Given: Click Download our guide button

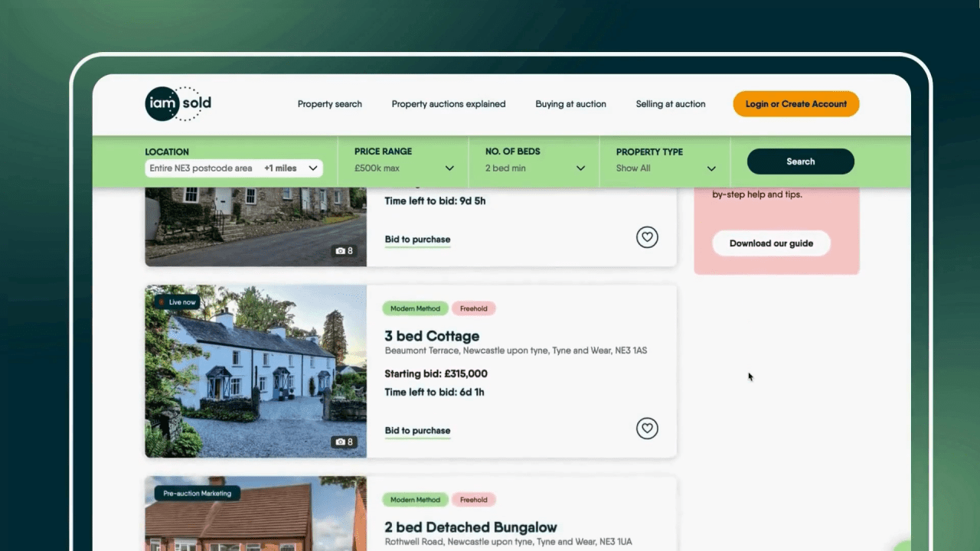Looking at the screenshot, I should coord(771,243).
